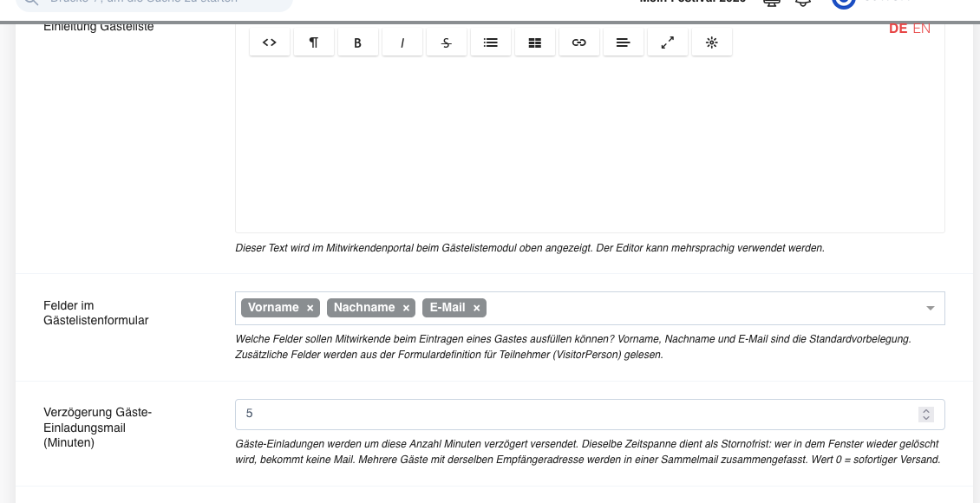The height and width of the screenshot is (503, 980).
Task: Click the help text starting 'Welche Felder sollen'
Action: click(573, 347)
